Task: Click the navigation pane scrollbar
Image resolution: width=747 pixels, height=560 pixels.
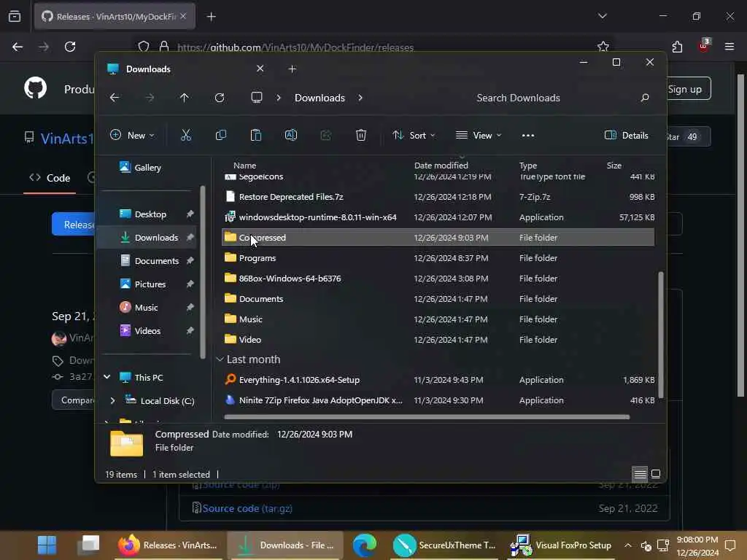Action: pos(203,271)
